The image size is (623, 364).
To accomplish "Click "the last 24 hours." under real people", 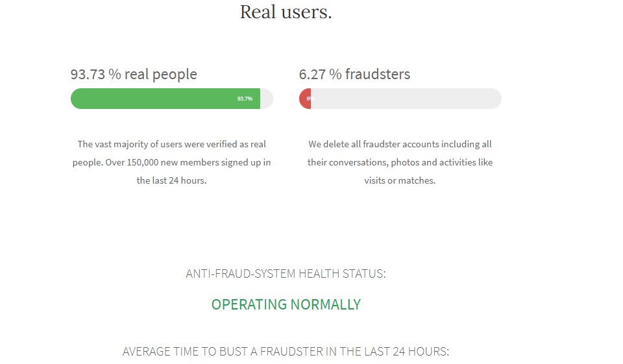I will [171, 180].
